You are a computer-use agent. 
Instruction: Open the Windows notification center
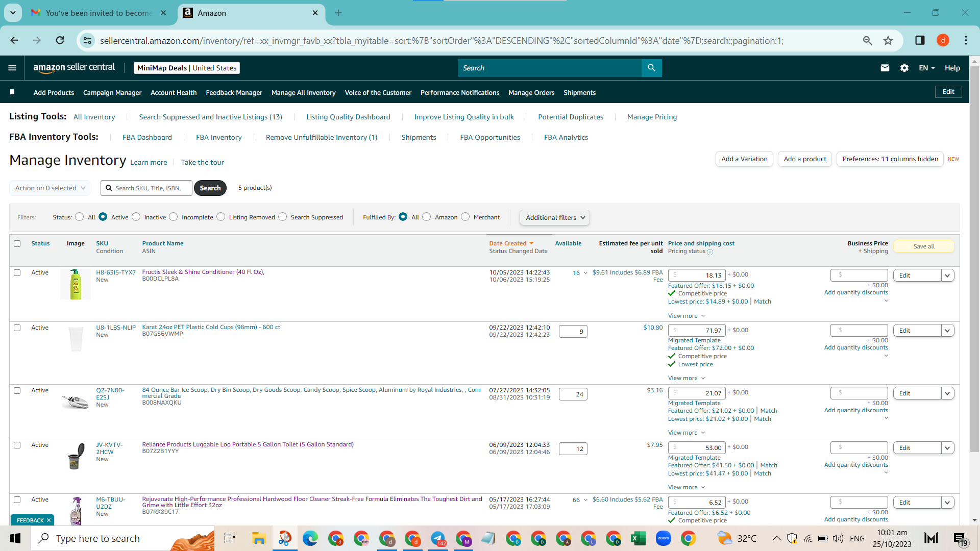[x=960, y=539]
